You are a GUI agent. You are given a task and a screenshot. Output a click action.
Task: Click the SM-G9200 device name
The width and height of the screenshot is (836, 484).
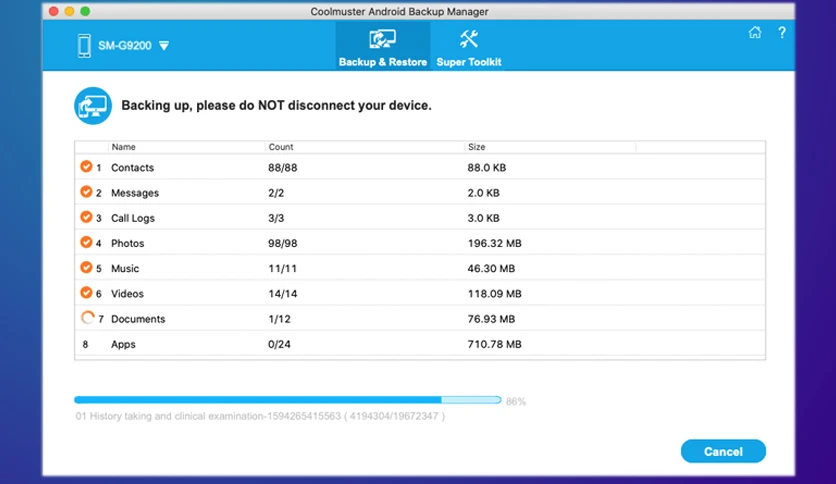[x=125, y=46]
